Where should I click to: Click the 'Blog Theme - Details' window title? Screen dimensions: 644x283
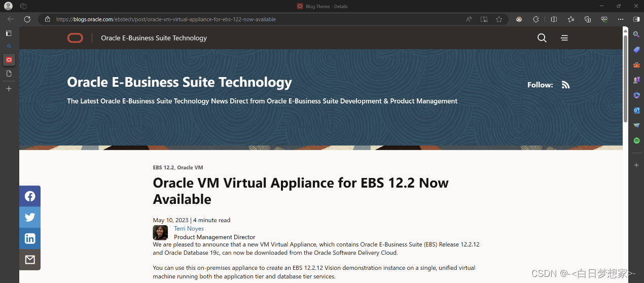326,6
